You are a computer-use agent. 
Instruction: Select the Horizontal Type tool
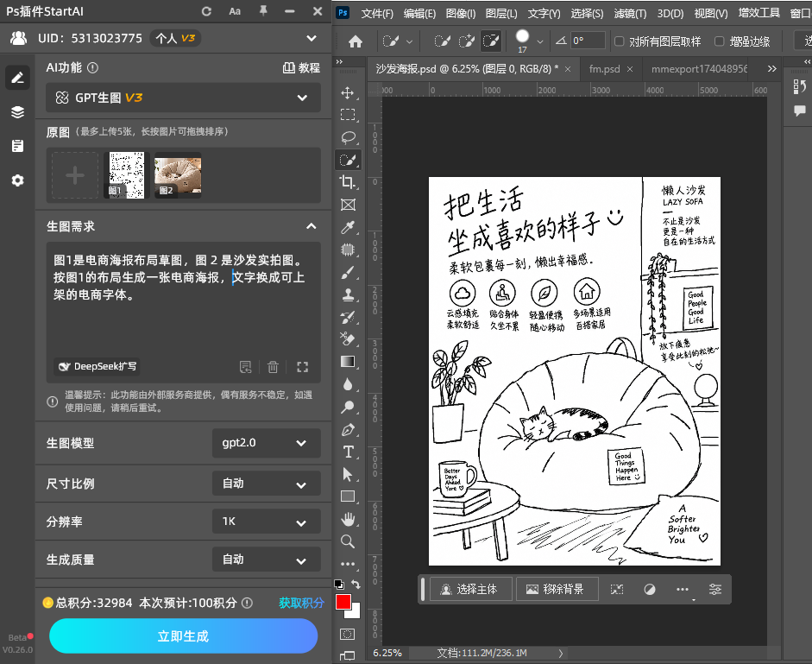[348, 452]
